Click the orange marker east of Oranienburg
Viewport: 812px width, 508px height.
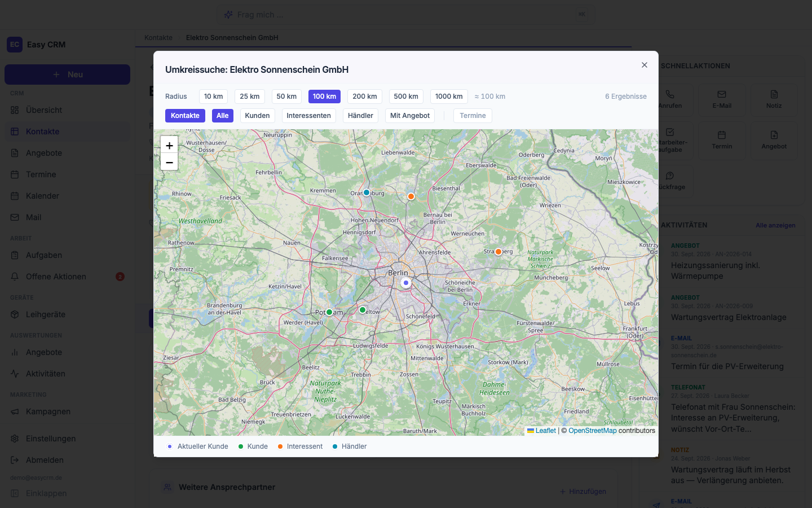coord(411,196)
